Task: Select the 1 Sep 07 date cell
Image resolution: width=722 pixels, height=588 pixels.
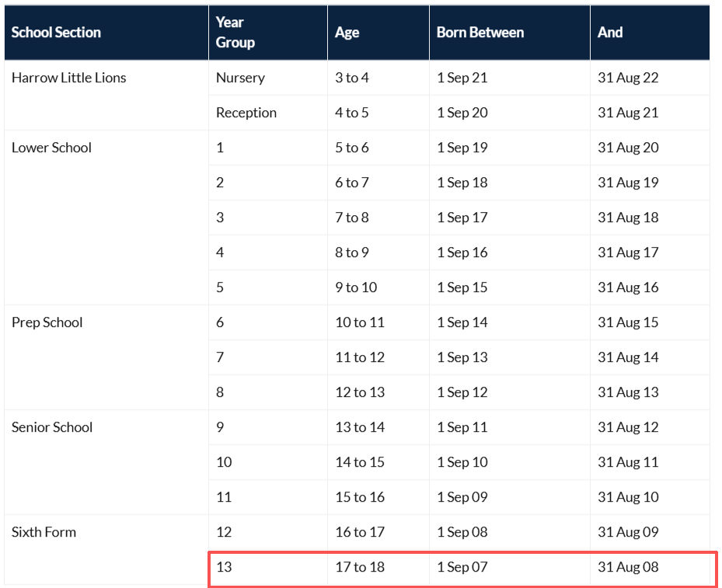Action: (462, 567)
